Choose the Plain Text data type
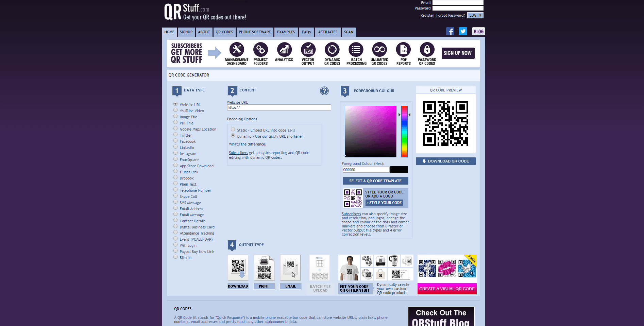 pyautogui.click(x=175, y=184)
